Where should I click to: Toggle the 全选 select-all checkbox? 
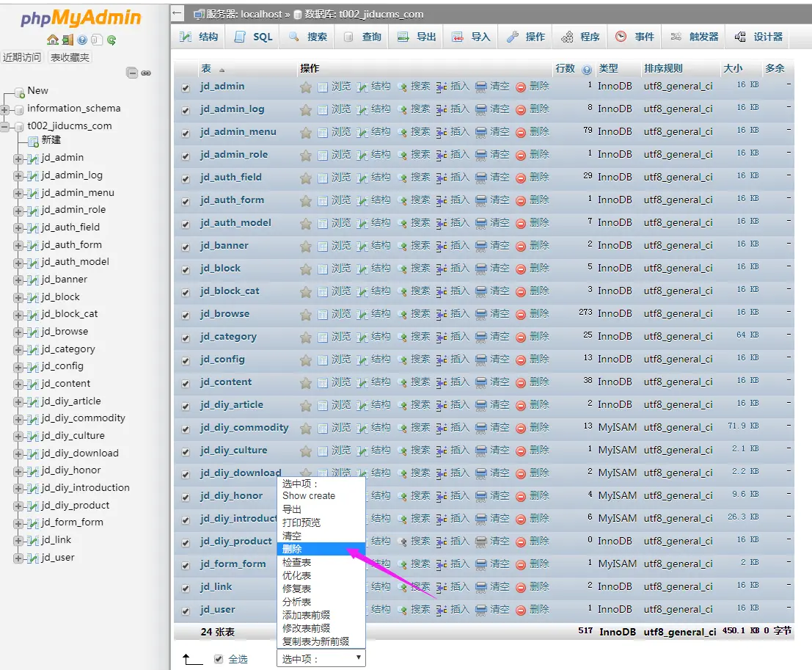[x=219, y=659]
